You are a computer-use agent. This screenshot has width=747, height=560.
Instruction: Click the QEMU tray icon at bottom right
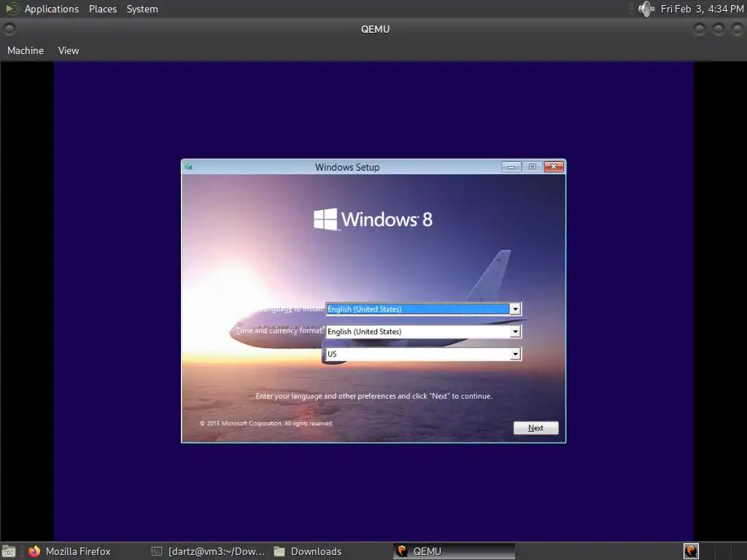[x=692, y=551]
